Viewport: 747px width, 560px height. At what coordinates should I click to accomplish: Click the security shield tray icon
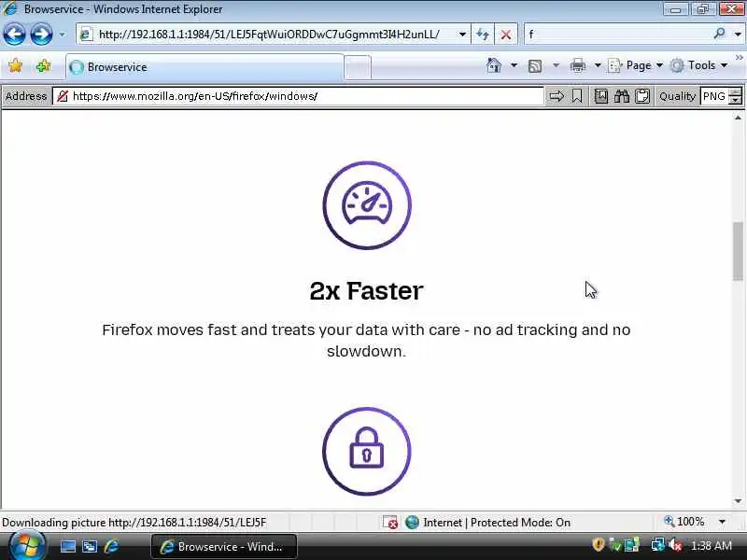(x=598, y=544)
